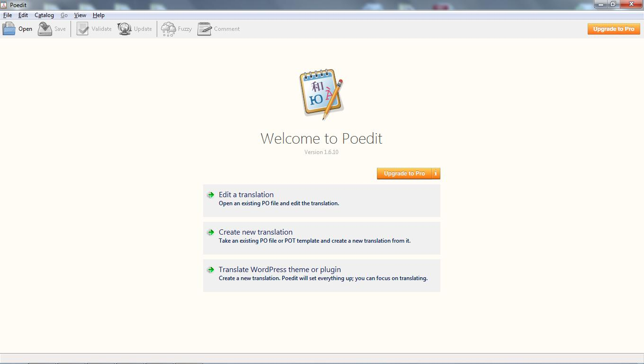Viewport: 644px width, 364px height.
Task: Click the Welcome to Poedit heading
Action: [x=322, y=138]
